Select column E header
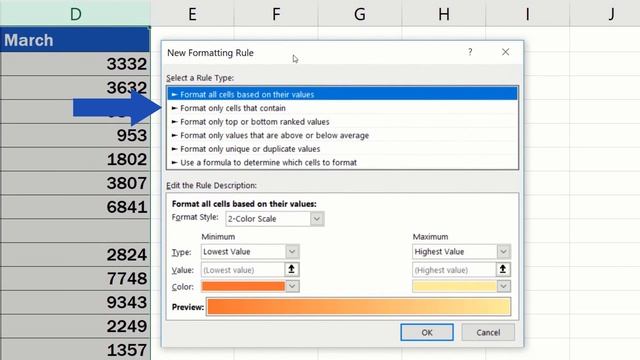 (192, 14)
